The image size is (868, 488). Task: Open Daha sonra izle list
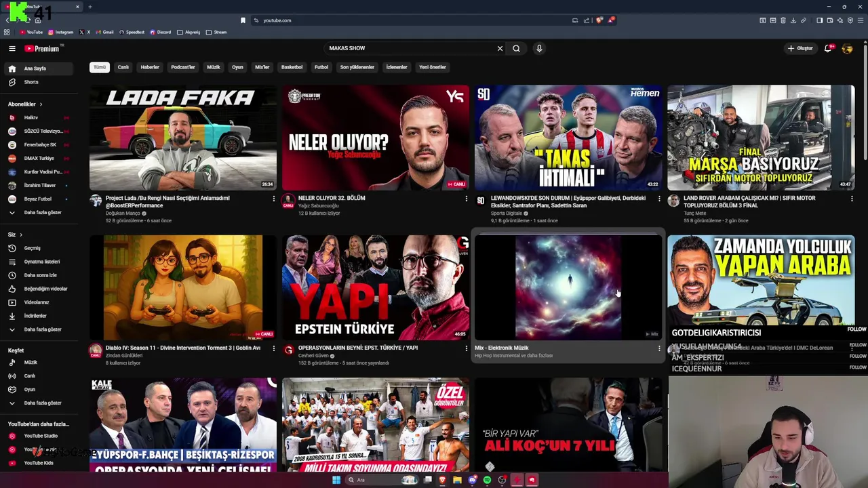pyautogui.click(x=40, y=275)
